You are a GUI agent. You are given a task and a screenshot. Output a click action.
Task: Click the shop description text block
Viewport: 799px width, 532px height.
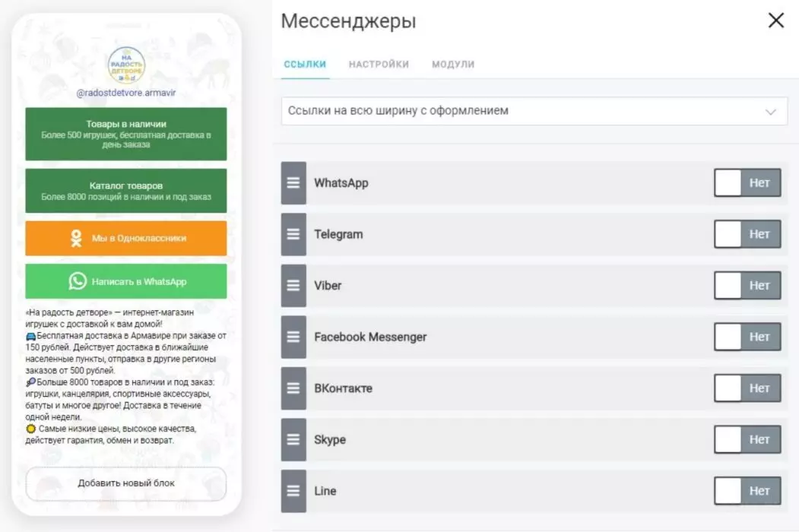[x=126, y=376]
